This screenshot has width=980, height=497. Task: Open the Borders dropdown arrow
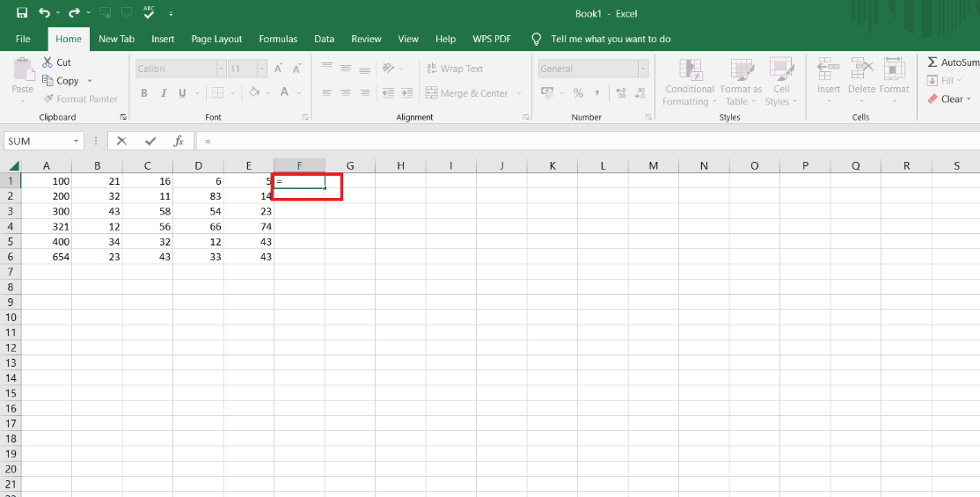(x=232, y=93)
